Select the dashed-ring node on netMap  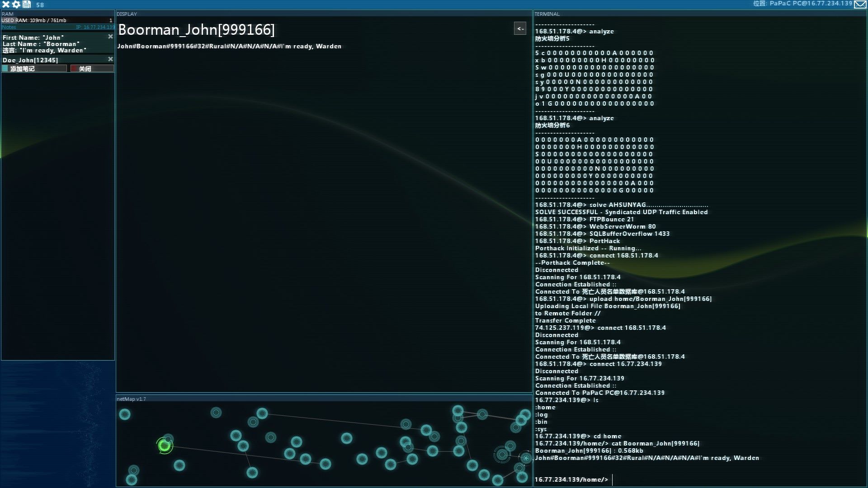(x=502, y=455)
